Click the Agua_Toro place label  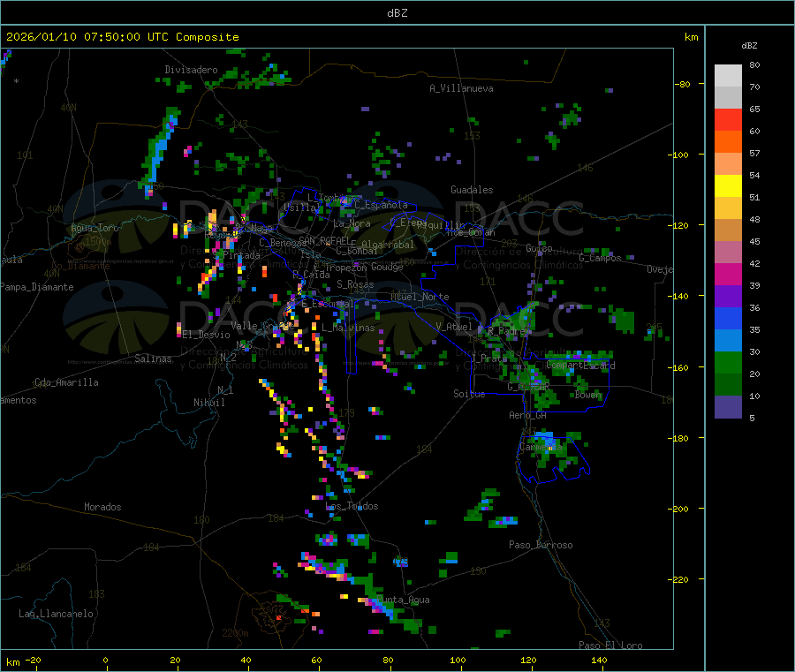[x=95, y=228]
